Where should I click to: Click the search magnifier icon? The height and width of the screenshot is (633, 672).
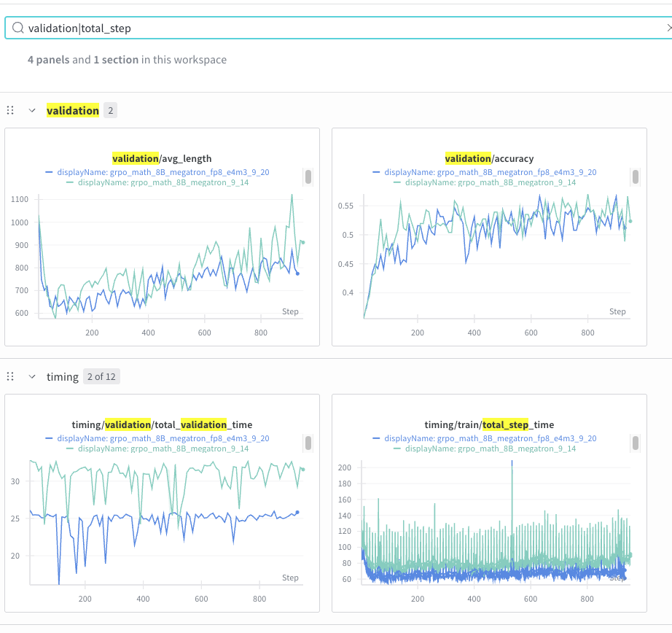(x=17, y=28)
